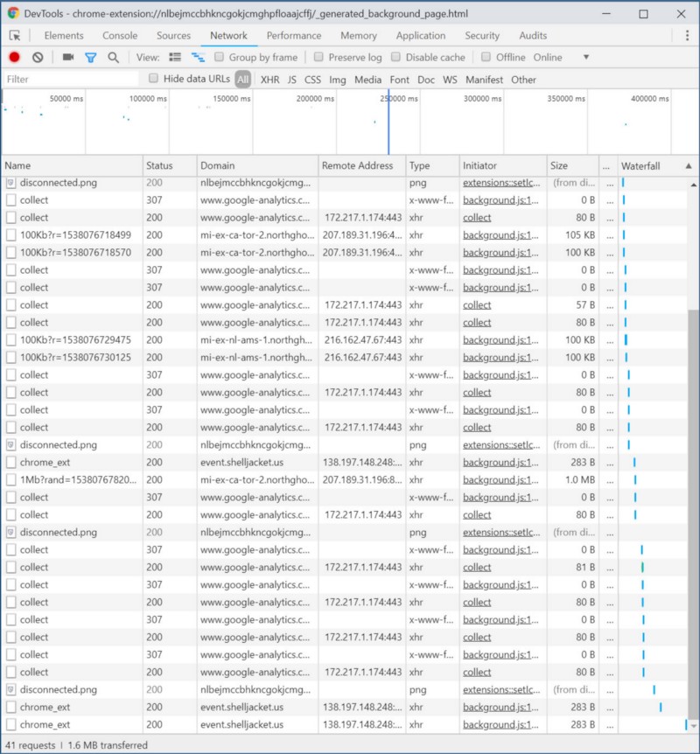The image size is (700, 754).
Task: Open the Online throttling dropdown arrow
Action: coord(586,57)
